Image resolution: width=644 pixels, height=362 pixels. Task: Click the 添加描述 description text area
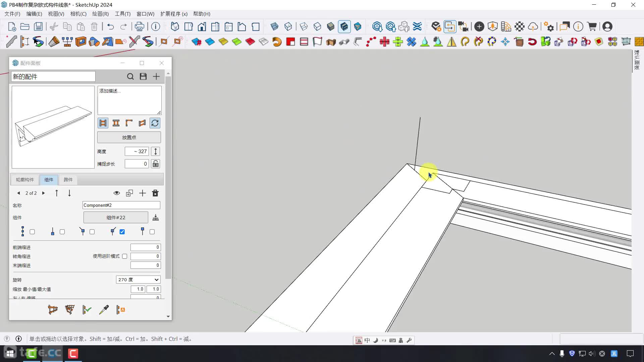129,100
